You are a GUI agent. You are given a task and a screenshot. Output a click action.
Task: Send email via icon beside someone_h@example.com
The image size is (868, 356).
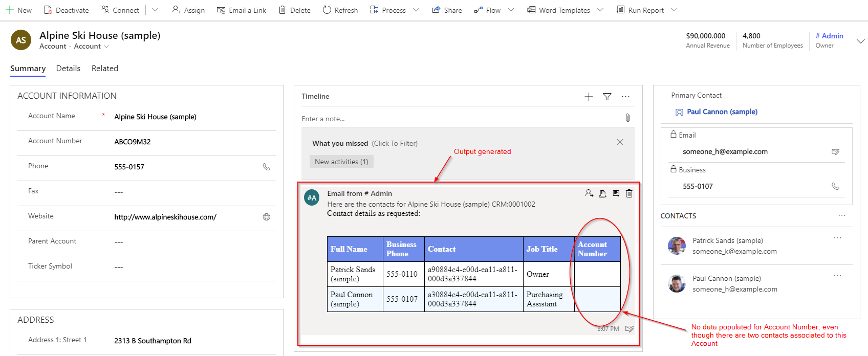[835, 152]
